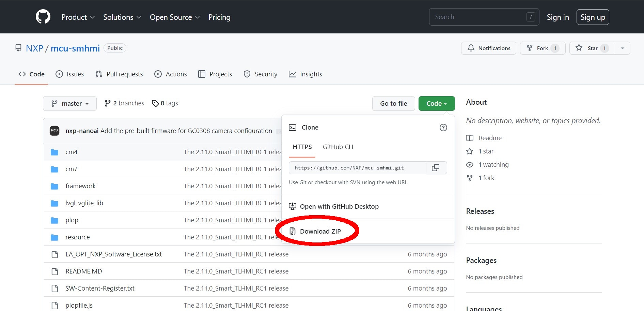Viewport: 644px width, 311px height.
Task: Expand the star list dropdown arrow
Action: 622,48
